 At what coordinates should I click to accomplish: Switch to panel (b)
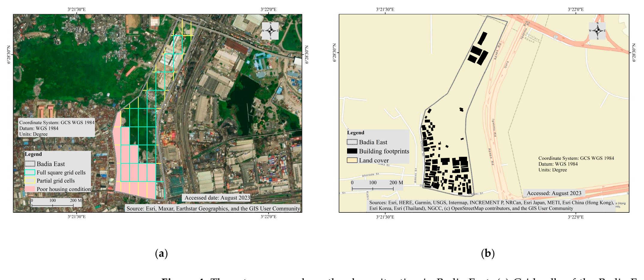coord(488,254)
